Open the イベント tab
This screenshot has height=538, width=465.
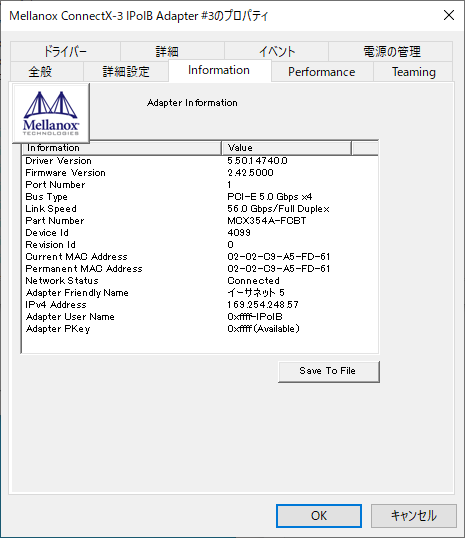coord(277,51)
